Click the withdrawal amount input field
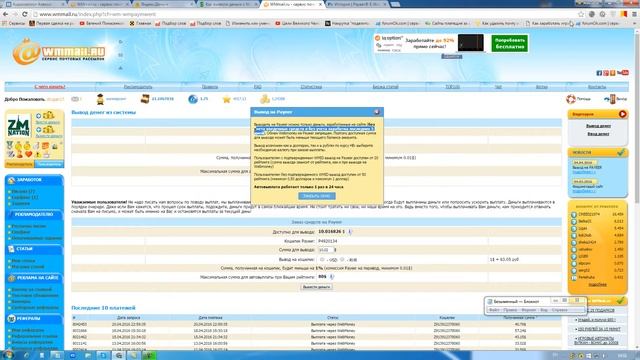The height and width of the screenshot is (360, 640). 325,250
